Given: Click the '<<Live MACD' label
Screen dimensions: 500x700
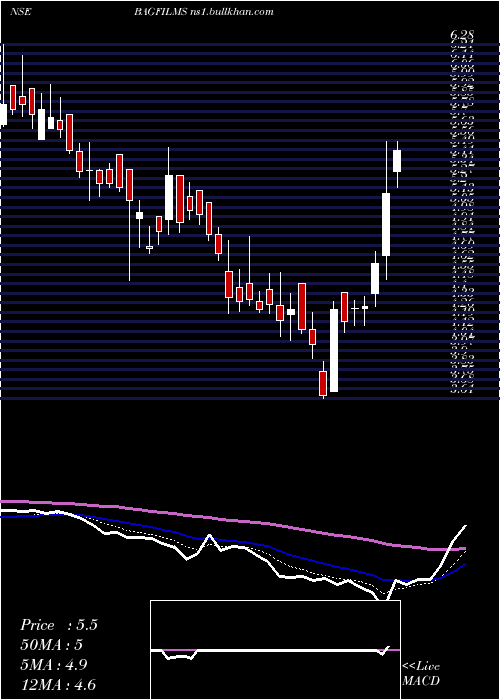Looking at the screenshot, I should pos(421,674).
